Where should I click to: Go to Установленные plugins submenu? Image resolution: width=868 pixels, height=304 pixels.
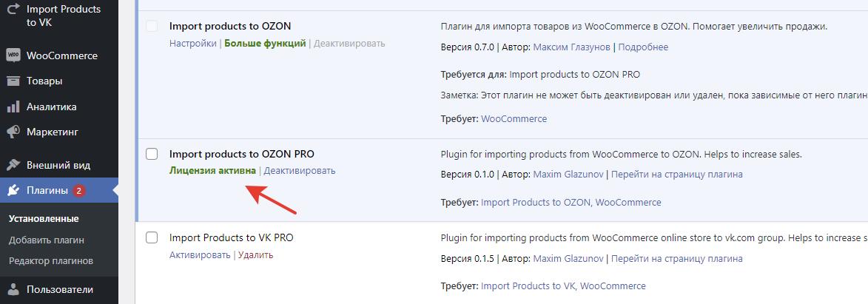click(44, 218)
